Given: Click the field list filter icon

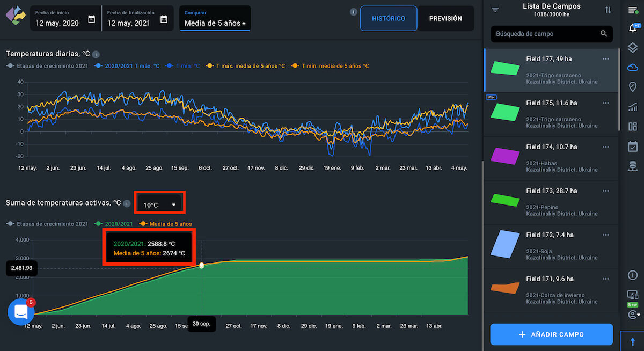Looking at the screenshot, I should click(x=495, y=10).
